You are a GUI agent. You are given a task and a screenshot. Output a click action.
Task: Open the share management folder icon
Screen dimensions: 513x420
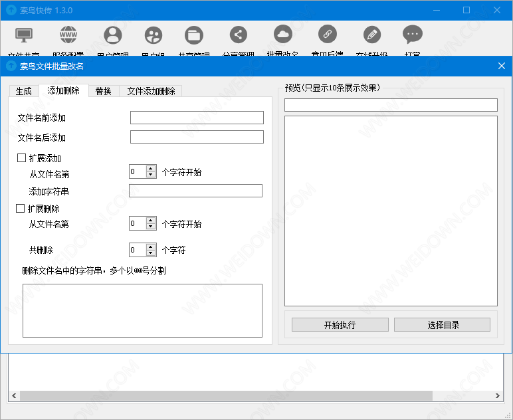tap(194, 35)
